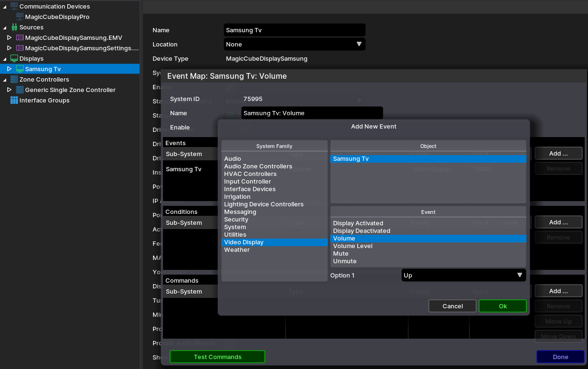Click Add button for Events section
This screenshot has height=369, width=588.
pos(559,153)
